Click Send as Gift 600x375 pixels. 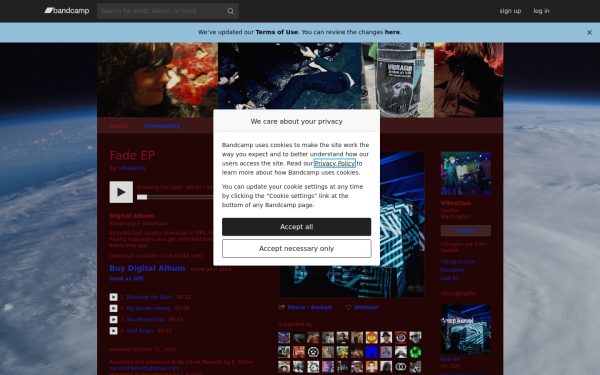[127, 279]
